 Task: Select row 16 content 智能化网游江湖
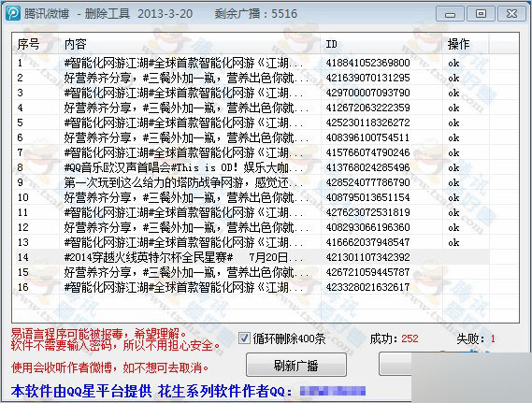click(x=183, y=287)
